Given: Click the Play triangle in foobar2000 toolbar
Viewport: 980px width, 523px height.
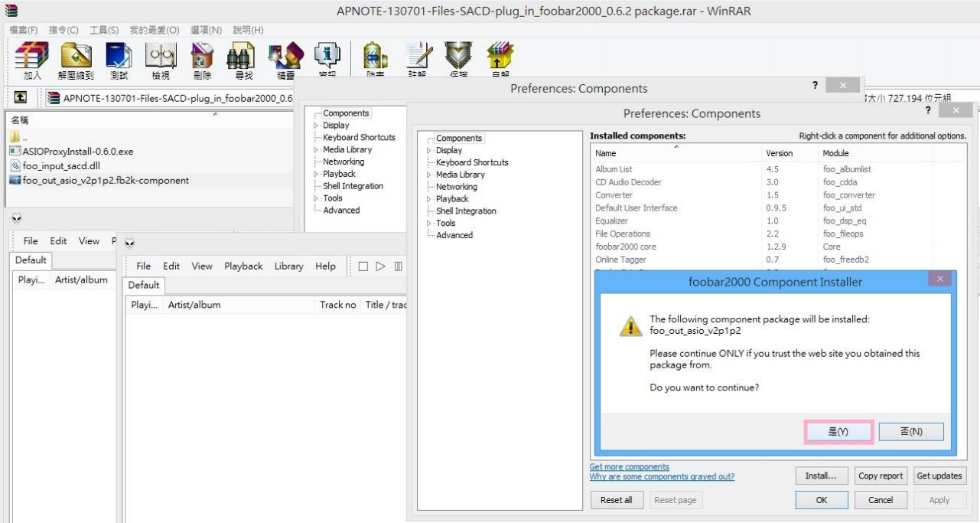Looking at the screenshot, I should 380,266.
